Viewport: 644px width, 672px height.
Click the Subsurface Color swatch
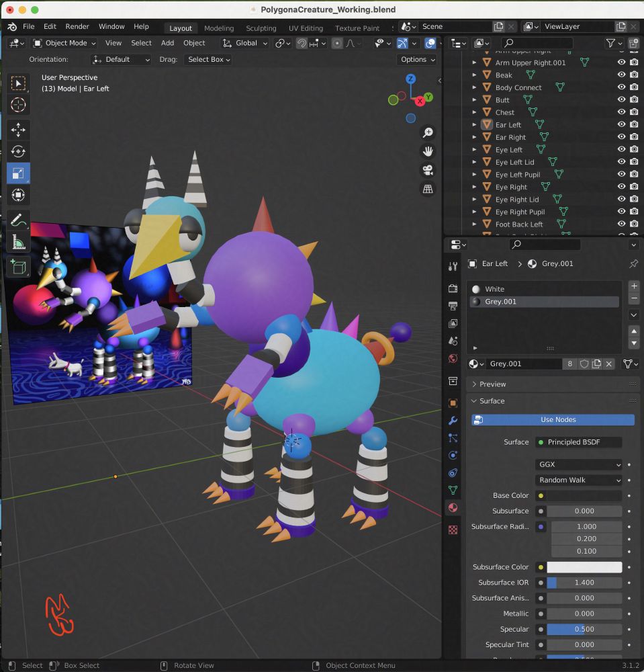(x=584, y=567)
